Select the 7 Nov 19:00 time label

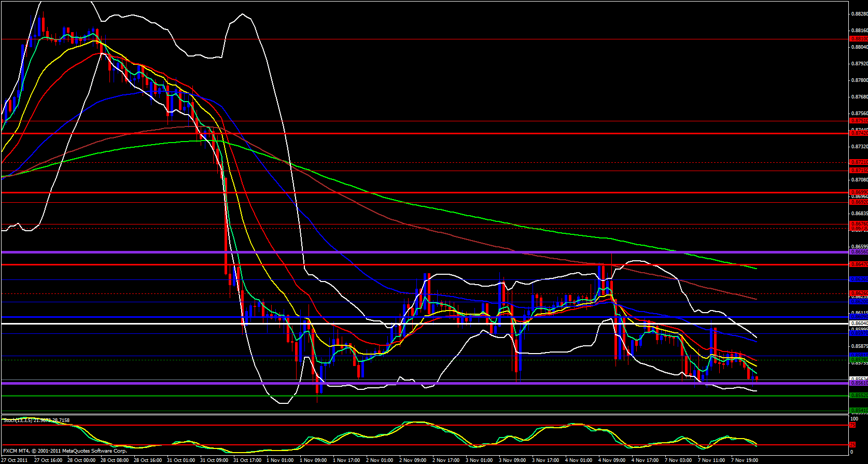(x=745, y=460)
